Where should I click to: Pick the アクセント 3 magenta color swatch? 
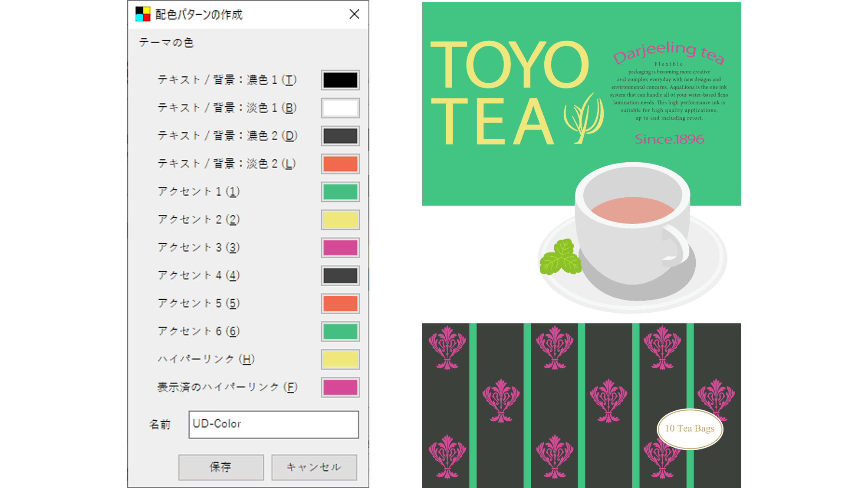(340, 248)
